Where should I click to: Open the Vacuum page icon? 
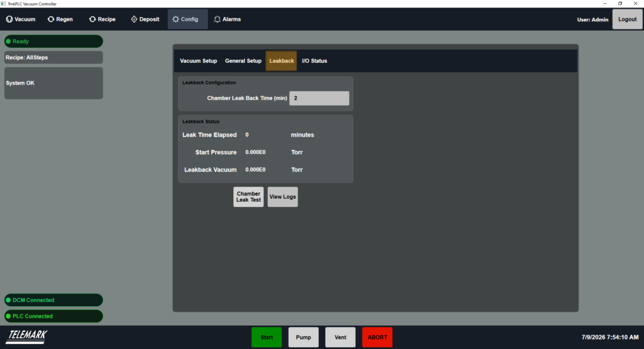click(9, 19)
